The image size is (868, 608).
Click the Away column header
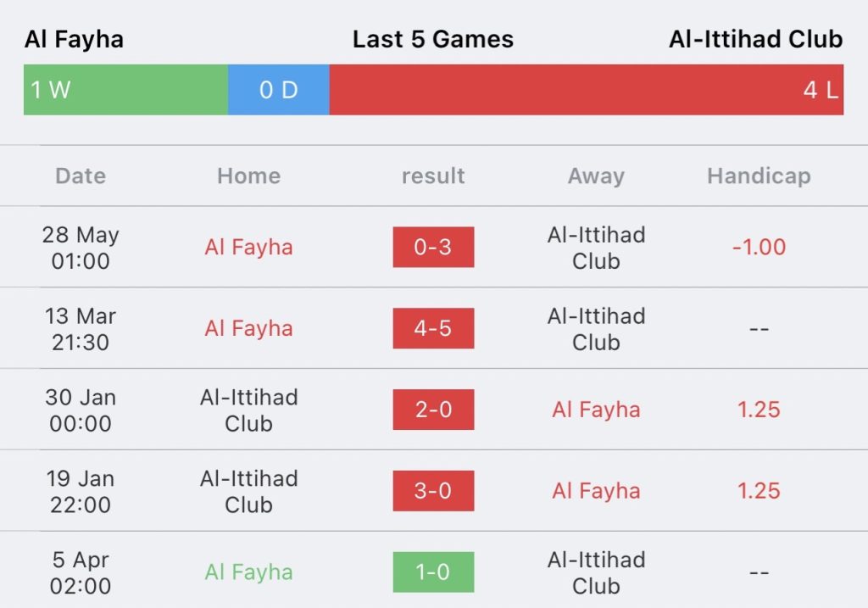(x=596, y=176)
